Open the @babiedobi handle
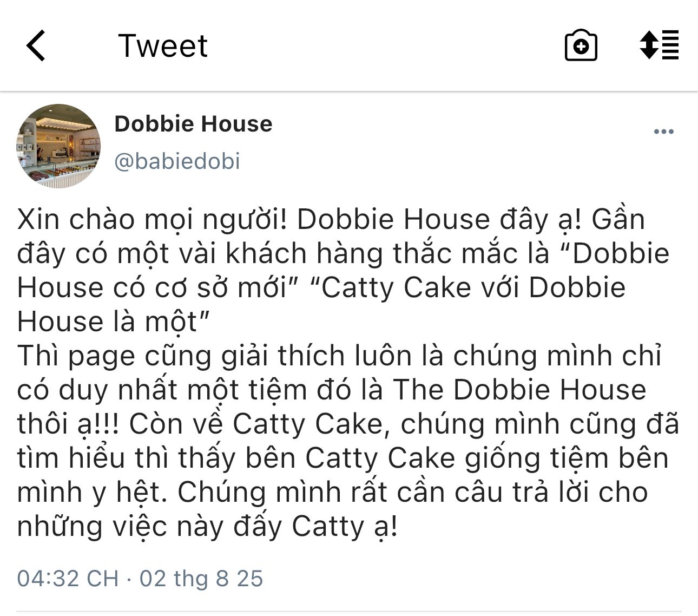The image size is (698, 616). pos(177,161)
